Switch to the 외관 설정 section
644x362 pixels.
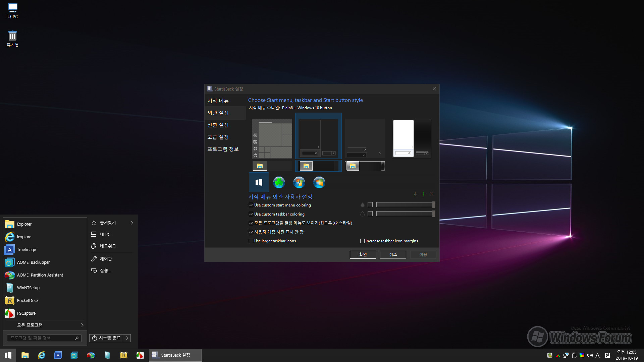click(x=225, y=113)
